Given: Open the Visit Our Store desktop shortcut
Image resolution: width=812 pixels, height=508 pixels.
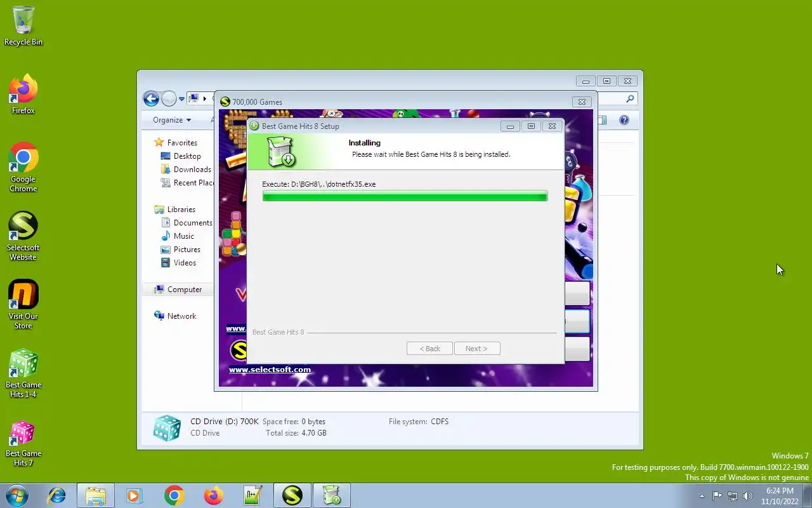Looking at the screenshot, I should pos(23,304).
